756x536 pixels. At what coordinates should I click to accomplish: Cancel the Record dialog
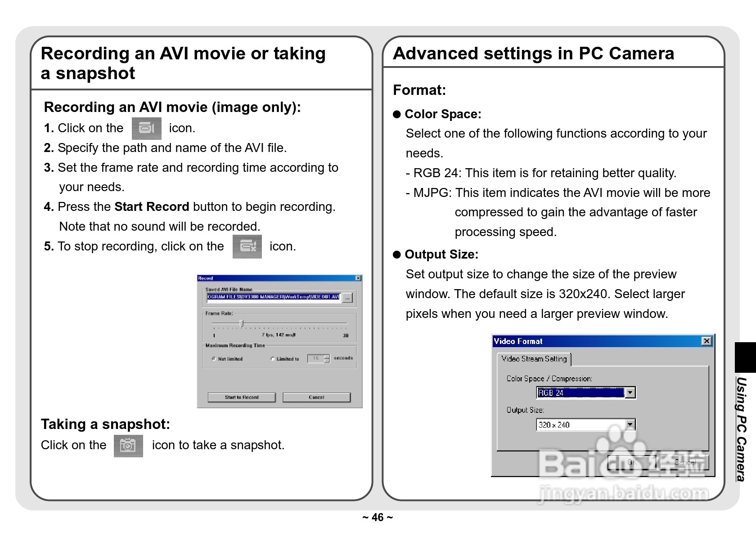316,398
